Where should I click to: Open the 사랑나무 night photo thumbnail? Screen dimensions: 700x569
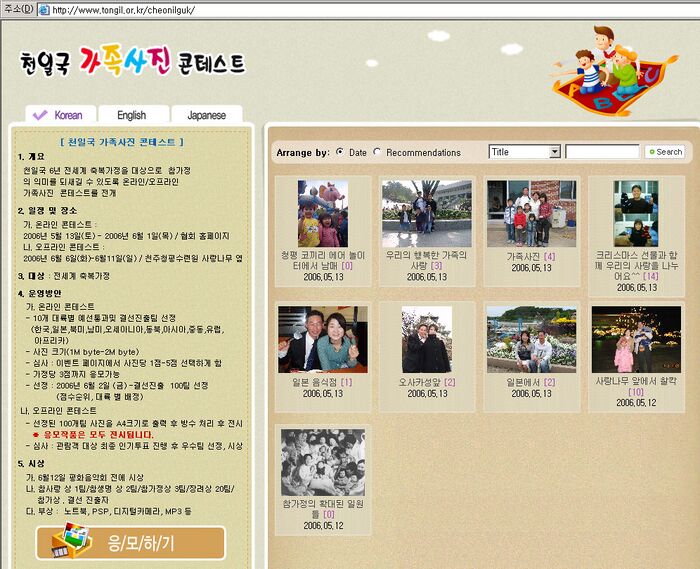coord(636,339)
